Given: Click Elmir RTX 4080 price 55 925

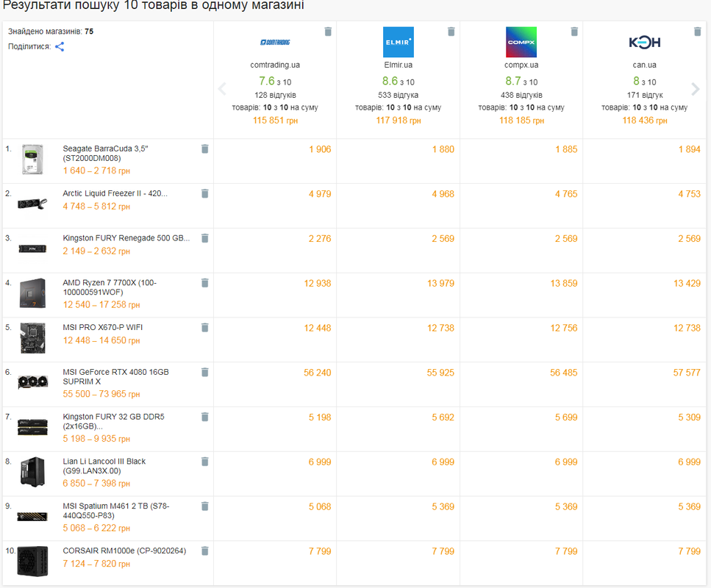Looking at the screenshot, I should [440, 373].
